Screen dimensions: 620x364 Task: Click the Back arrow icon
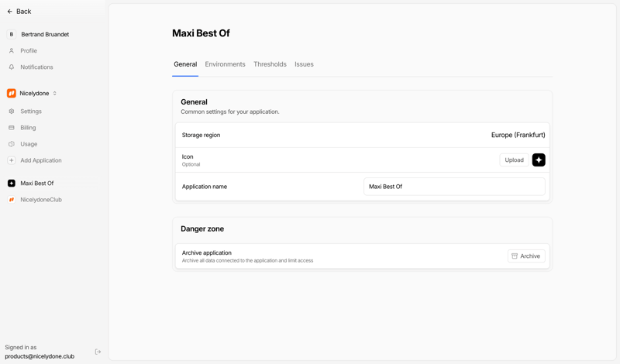coord(10,12)
